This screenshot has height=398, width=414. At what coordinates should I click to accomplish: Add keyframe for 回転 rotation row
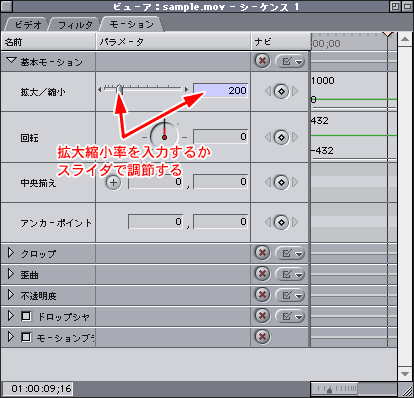(x=281, y=137)
